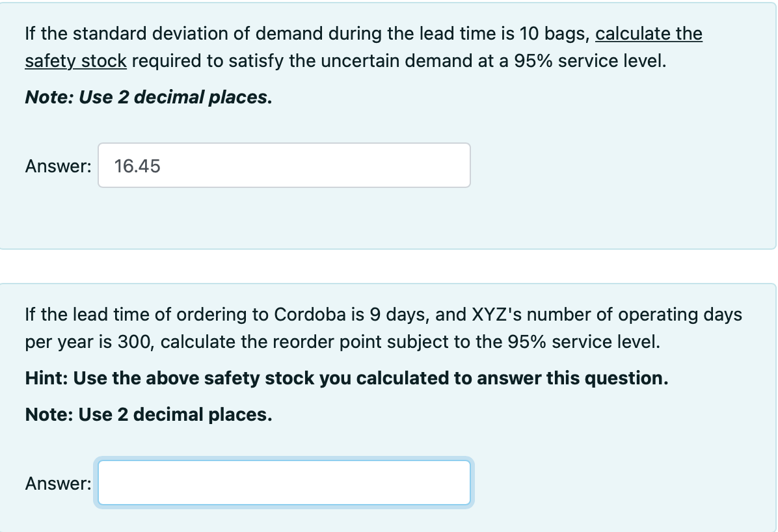Click the Answer label of the second question

coord(57,483)
